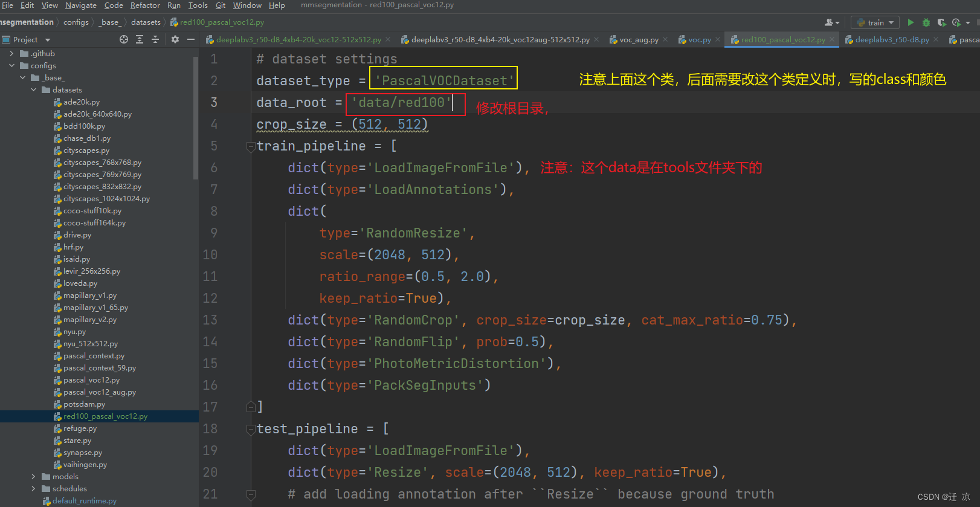Run train with coverage
The width and height of the screenshot is (980, 507).
coord(941,22)
